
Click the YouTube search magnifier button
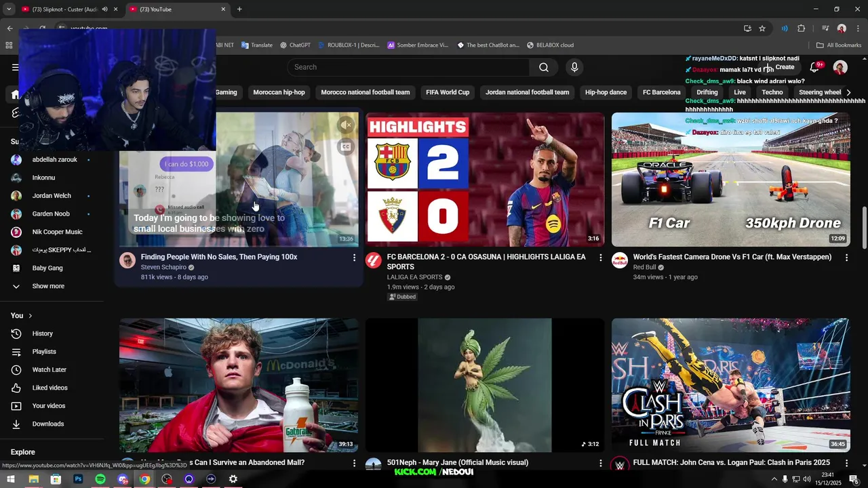pyautogui.click(x=544, y=67)
